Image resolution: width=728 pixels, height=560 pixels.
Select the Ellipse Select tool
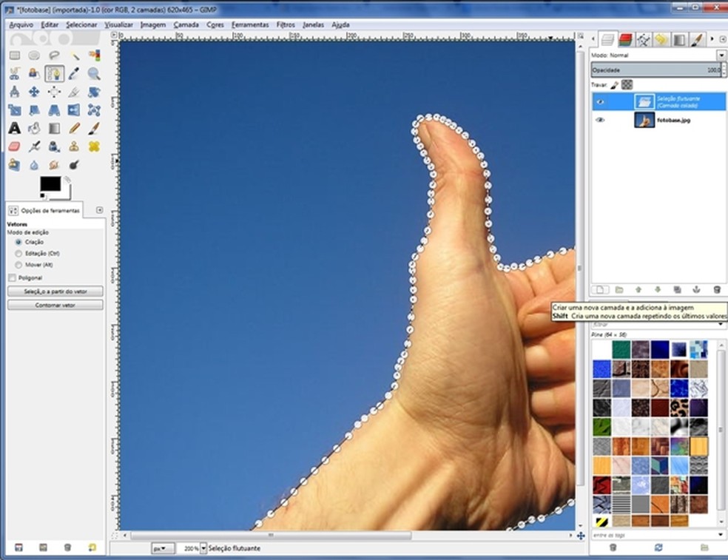coord(34,55)
